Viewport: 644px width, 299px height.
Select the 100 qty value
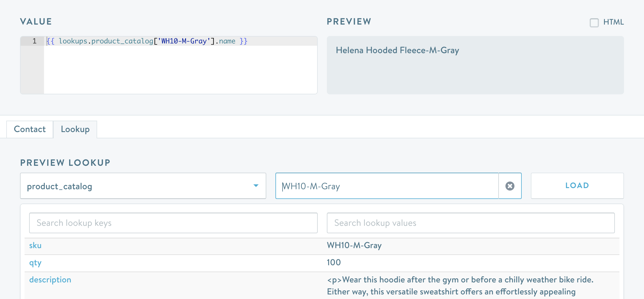334,262
